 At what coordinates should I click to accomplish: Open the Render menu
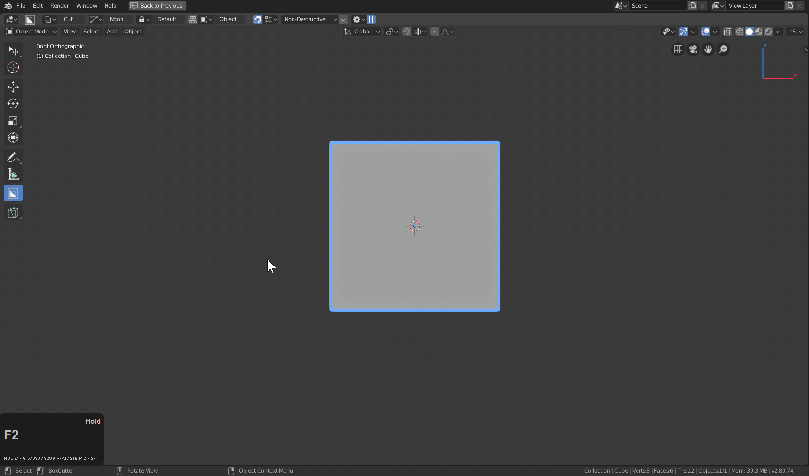tap(60, 6)
